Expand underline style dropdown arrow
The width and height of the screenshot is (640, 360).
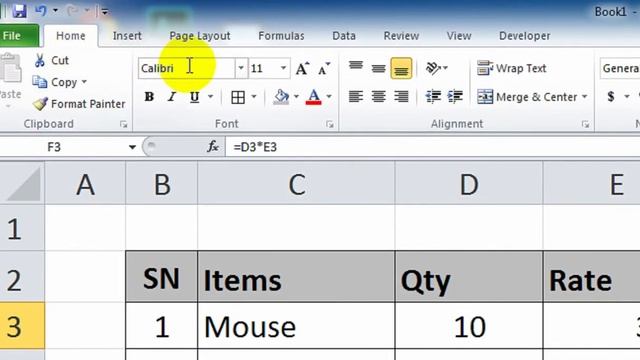[x=211, y=97]
